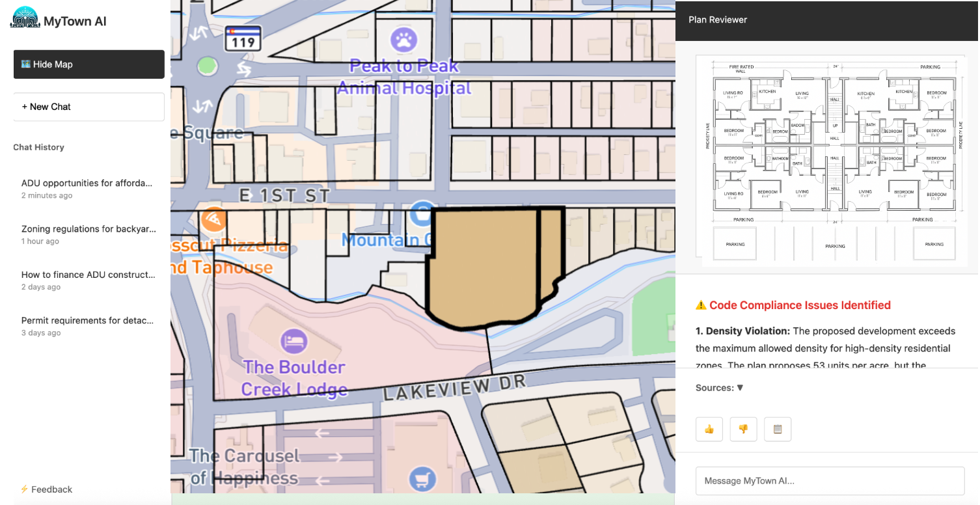Click the copy response clipboard icon
The image size is (980, 505).
pos(777,430)
